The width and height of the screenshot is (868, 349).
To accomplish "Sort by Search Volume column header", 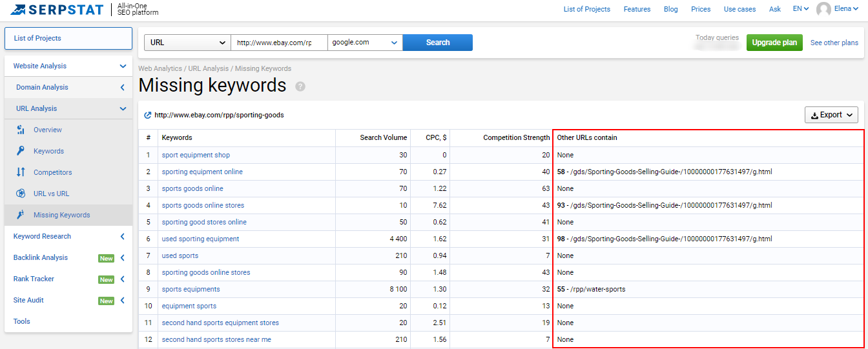I will tap(384, 137).
